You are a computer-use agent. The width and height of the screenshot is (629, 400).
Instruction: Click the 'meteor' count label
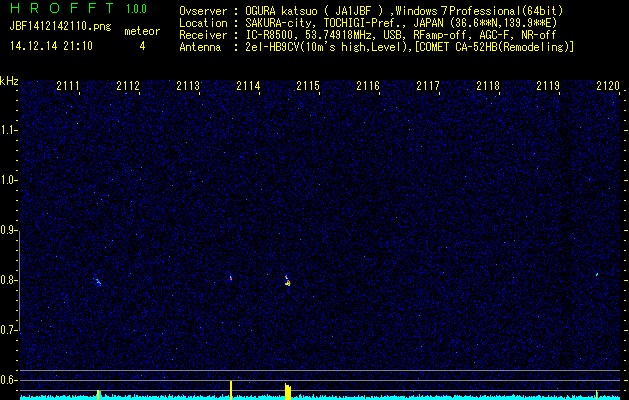coord(142,31)
